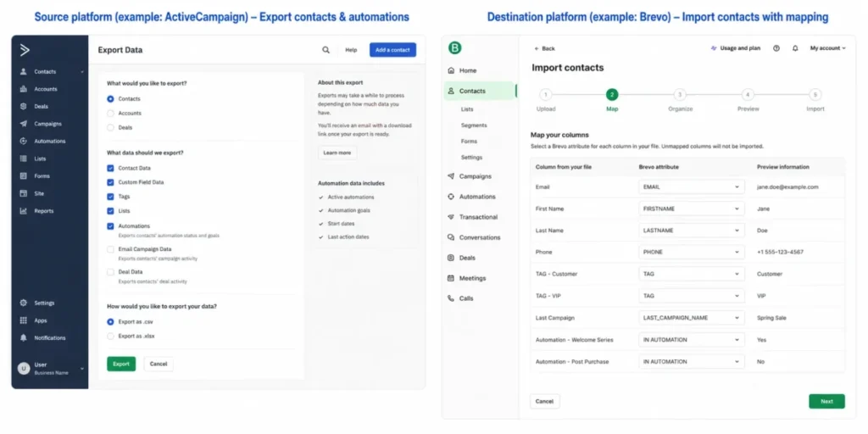868x434 pixels.
Task: Click Cancel in the Export Data form
Action: click(x=159, y=364)
